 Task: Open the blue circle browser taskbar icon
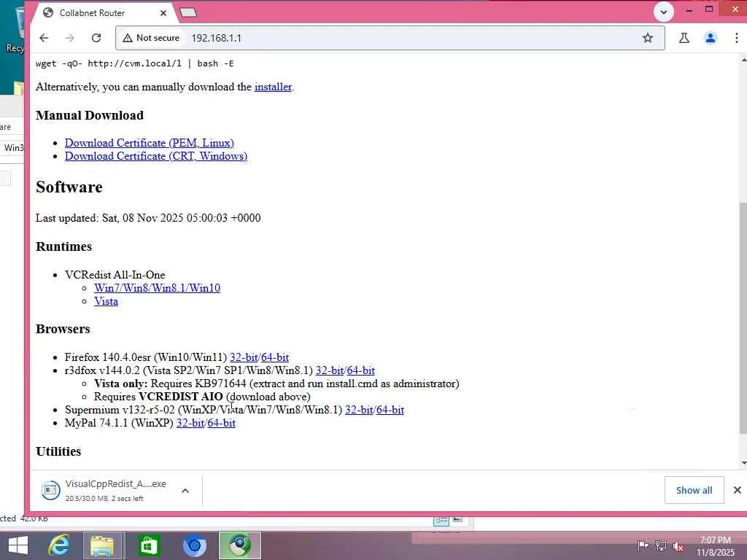194,545
